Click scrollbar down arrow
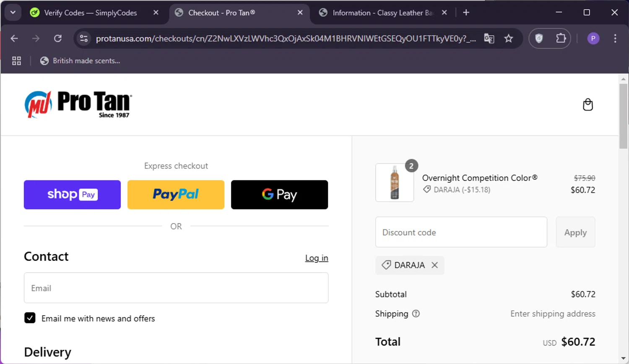Viewport: 629px width, 364px height. pyautogui.click(x=624, y=359)
